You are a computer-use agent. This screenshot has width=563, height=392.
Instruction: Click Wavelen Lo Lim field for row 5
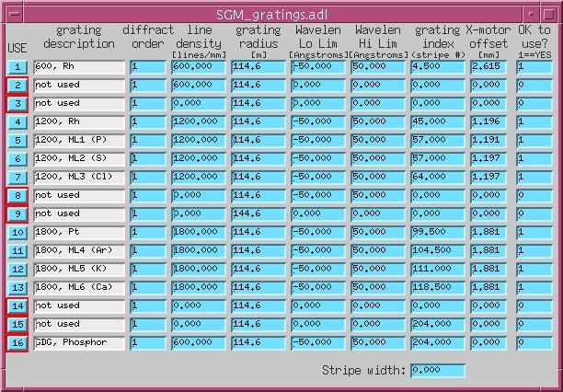[318, 141]
